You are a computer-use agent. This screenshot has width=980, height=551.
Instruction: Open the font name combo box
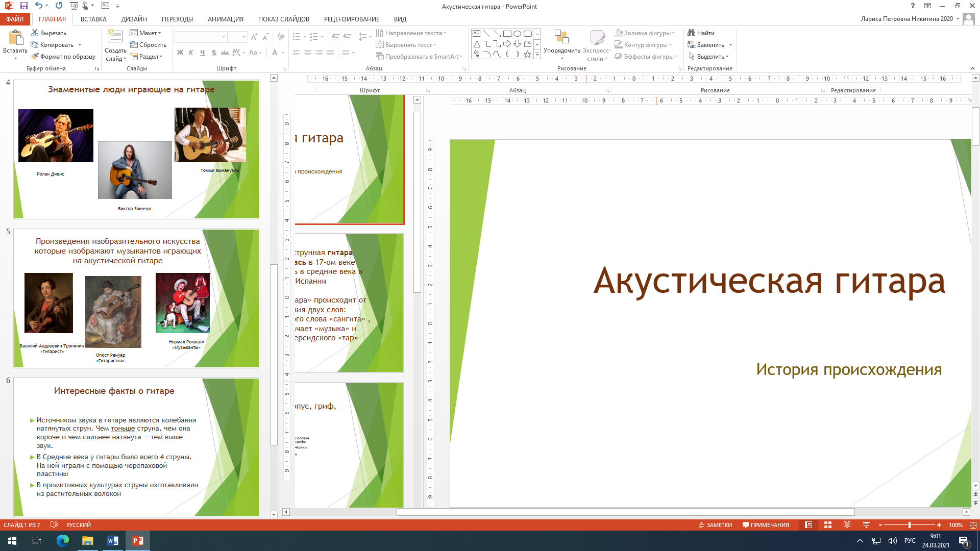(x=201, y=37)
